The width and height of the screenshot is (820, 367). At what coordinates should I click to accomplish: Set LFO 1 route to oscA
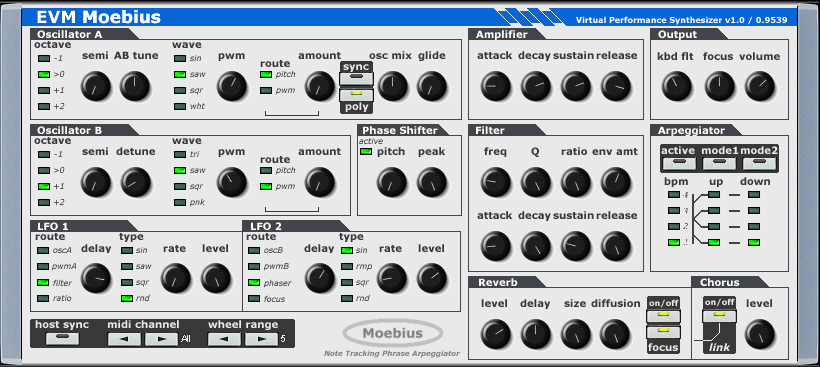point(43,250)
